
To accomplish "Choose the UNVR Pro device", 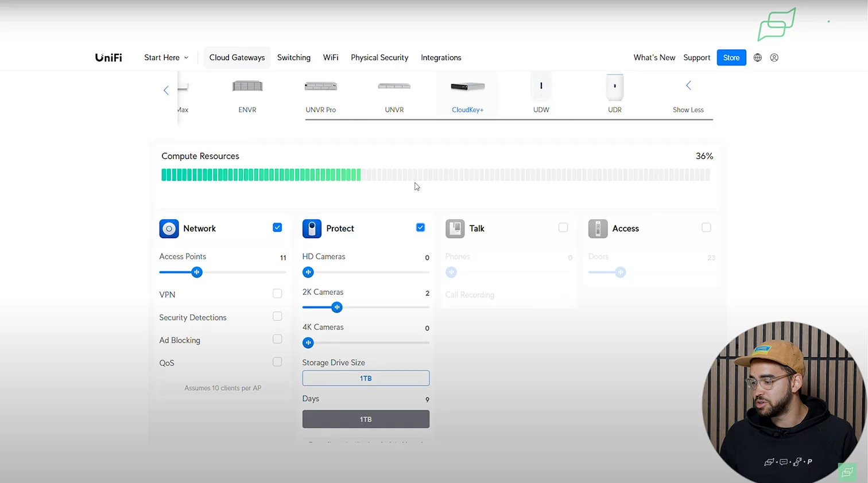I will (320, 87).
